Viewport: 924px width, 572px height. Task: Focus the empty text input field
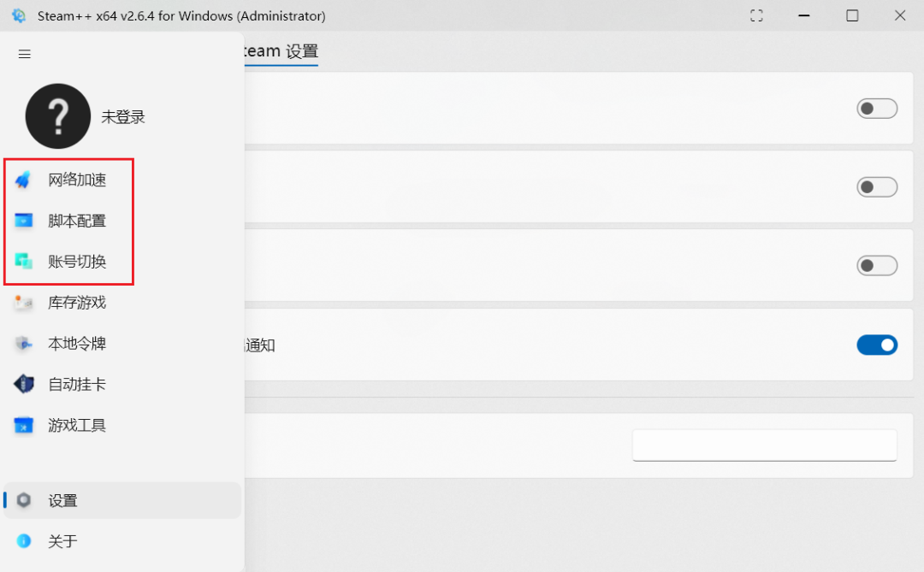(764, 445)
